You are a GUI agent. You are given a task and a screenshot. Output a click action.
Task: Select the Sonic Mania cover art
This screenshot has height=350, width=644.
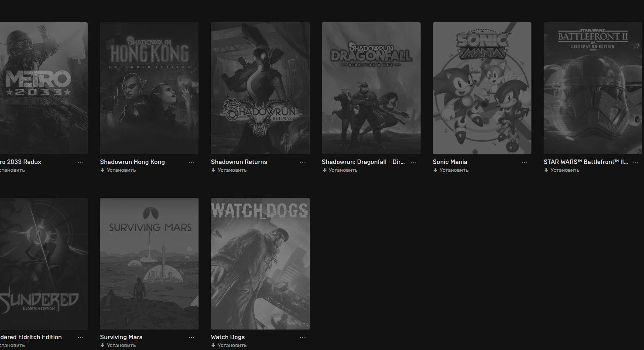(x=482, y=88)
